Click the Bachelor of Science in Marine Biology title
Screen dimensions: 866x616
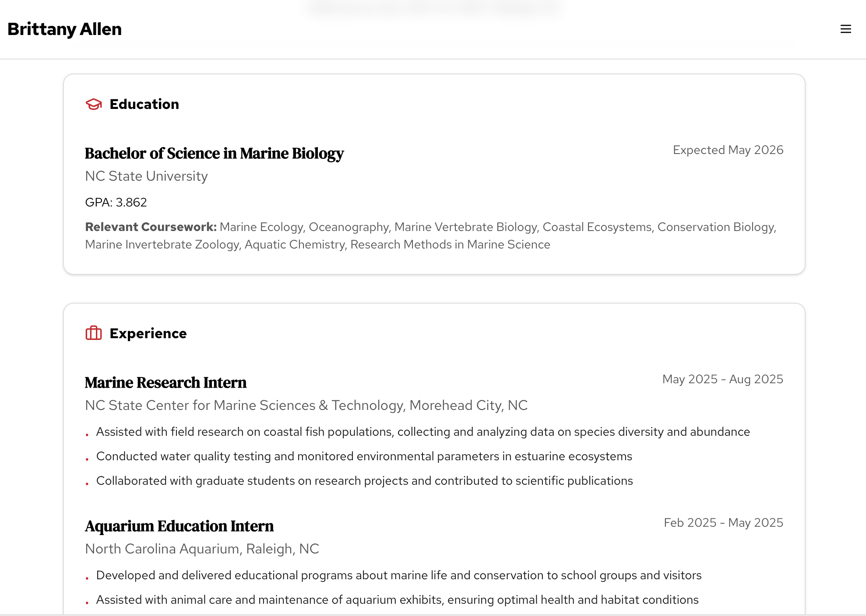pos(214,154)
